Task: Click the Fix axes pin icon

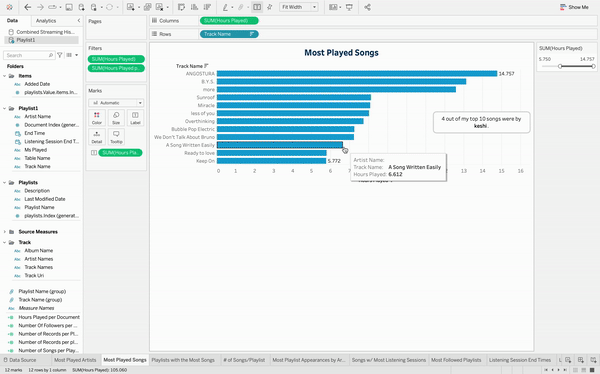Action: [x=269, y=7]
